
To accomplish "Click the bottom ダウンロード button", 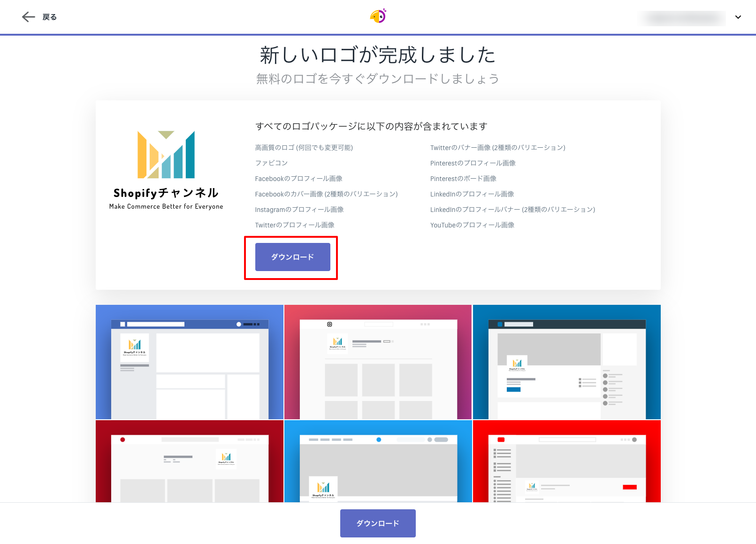I will [x=378, y=523].
